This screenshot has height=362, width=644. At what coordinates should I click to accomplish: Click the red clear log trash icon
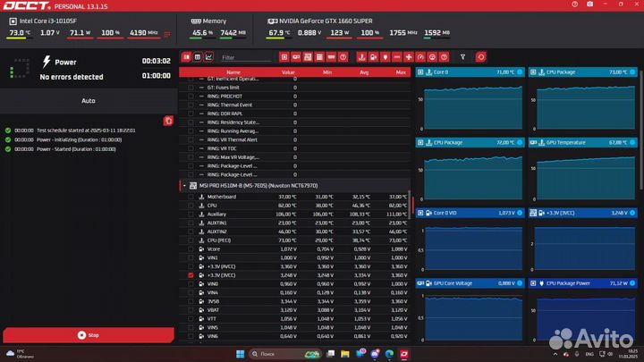click(168, 121)
